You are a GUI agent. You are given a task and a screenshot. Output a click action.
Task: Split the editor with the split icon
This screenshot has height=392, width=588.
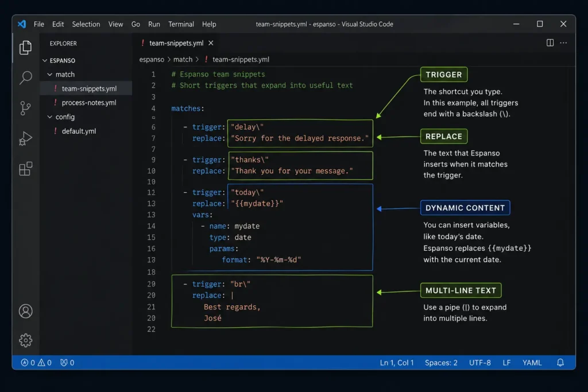click(550, 42)
